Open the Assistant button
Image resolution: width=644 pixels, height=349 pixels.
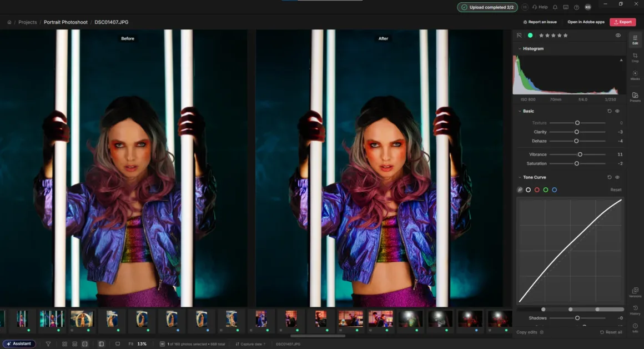tap(19, 343)
